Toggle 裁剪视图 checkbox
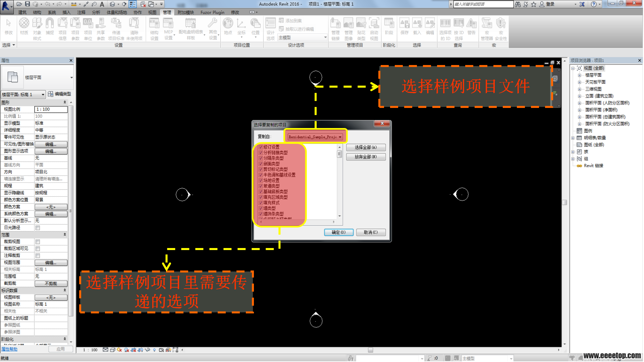This screenshot has height=362, width=644. click(x=38, y=242)
